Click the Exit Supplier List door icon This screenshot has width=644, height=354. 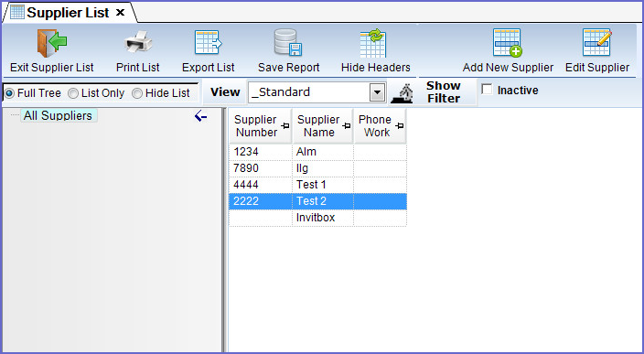tap(52, 43)
